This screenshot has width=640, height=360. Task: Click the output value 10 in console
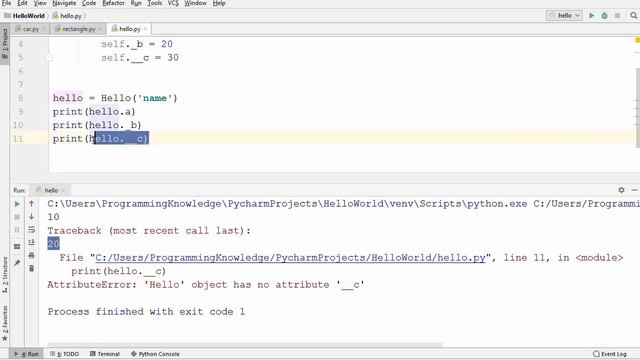tap(53, 217)
